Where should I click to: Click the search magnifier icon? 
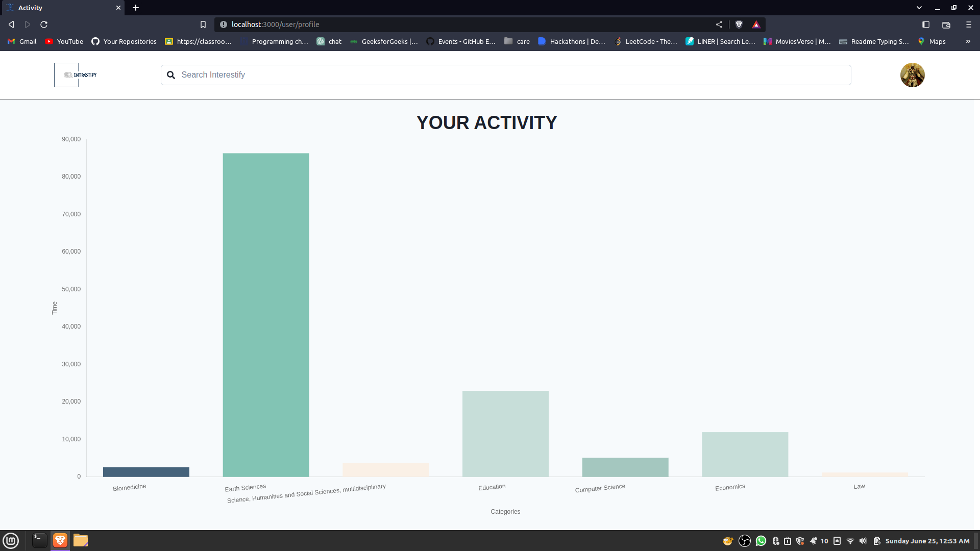(171, 75)
